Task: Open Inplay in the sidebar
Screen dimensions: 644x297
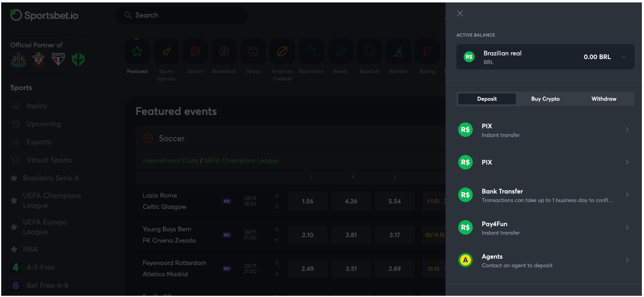Action: pos(30,106)
